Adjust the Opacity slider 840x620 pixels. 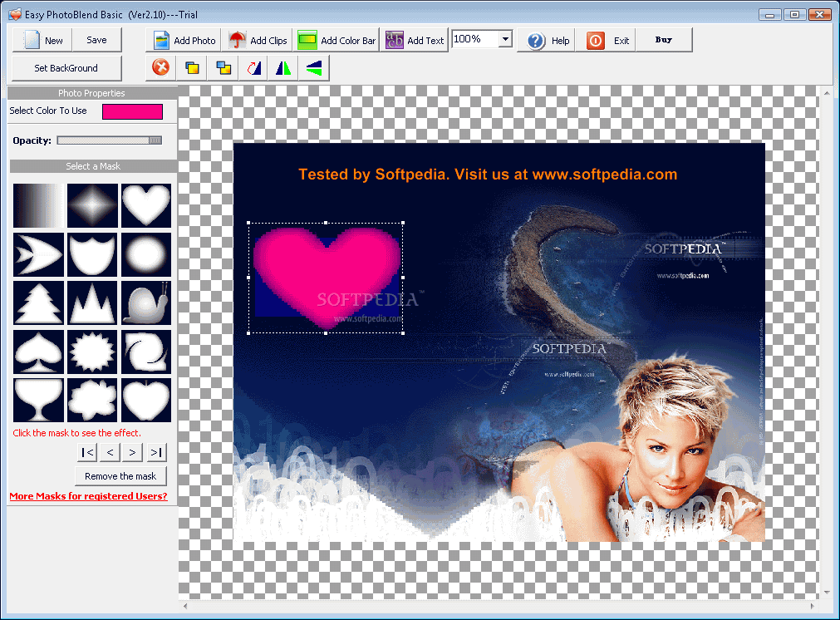[110, 140]
